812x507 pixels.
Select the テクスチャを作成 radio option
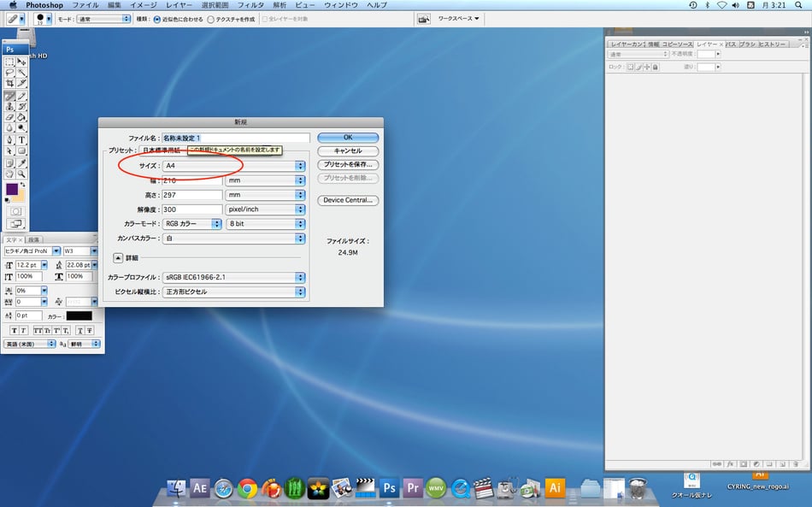tap(210, 19)
